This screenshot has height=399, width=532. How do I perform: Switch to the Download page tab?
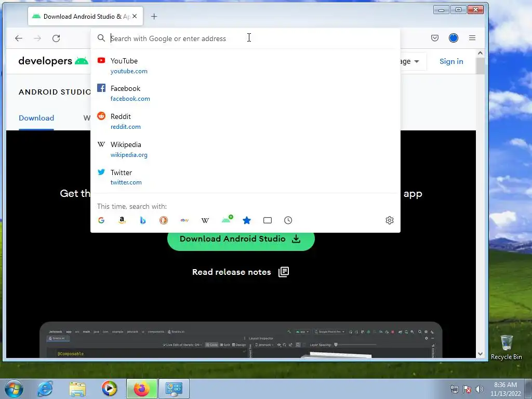pyautogui.click(x=36, y=118)
